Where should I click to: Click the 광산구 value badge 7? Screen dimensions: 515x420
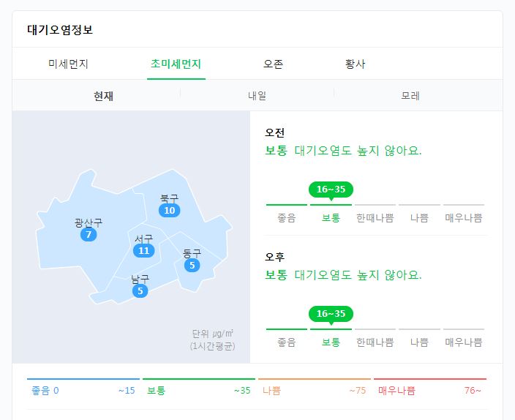(x=89, y=235)
